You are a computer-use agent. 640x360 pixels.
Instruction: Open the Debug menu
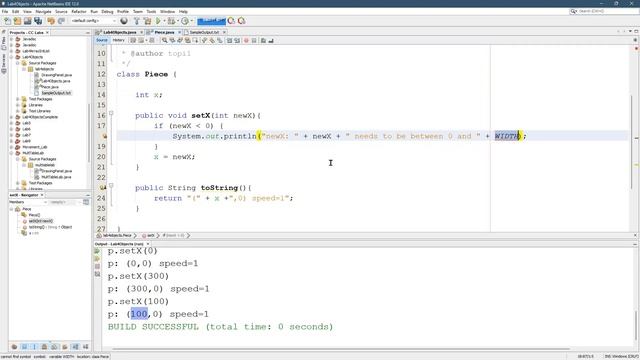[107, 12]
